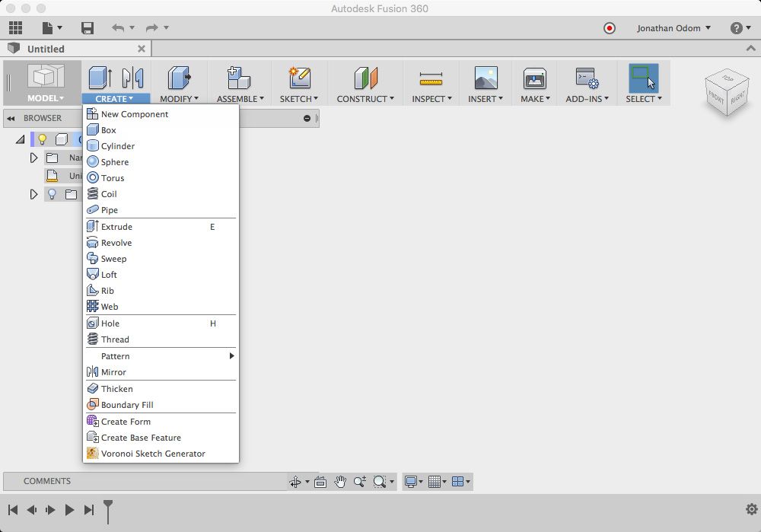Open the data panel grid icon
The width and height of the screenshot is (761, 532).
[15, 27]
